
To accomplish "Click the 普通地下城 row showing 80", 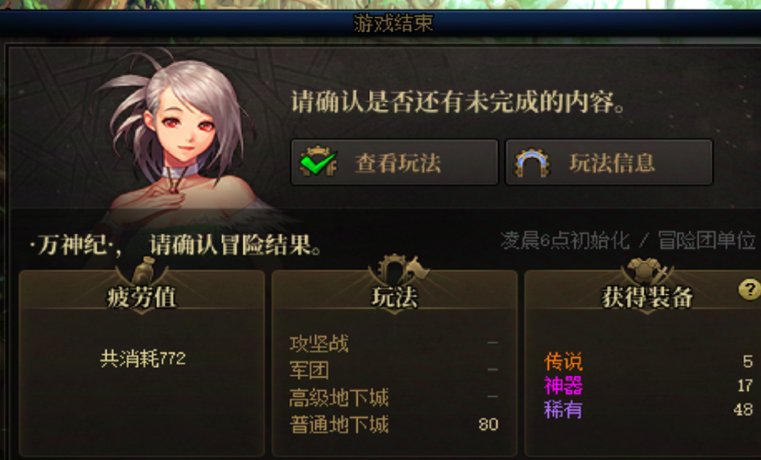I will pyautogui.click(x=394, y=425).
